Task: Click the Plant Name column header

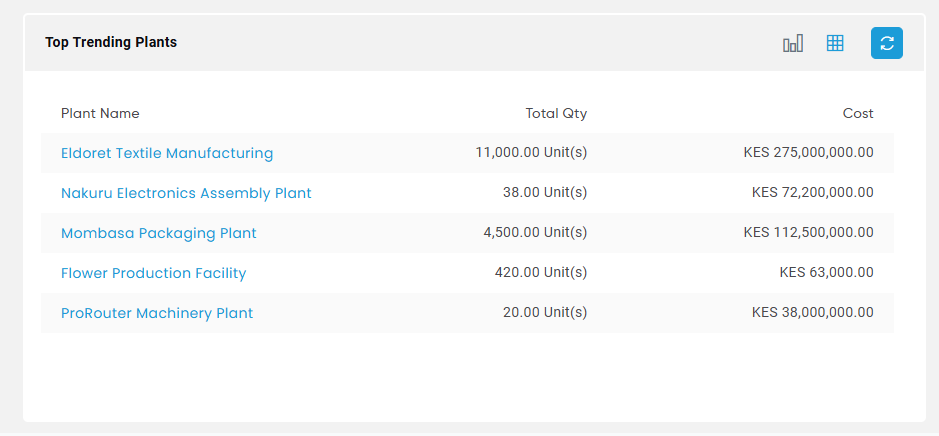Action: coord(100,114)
